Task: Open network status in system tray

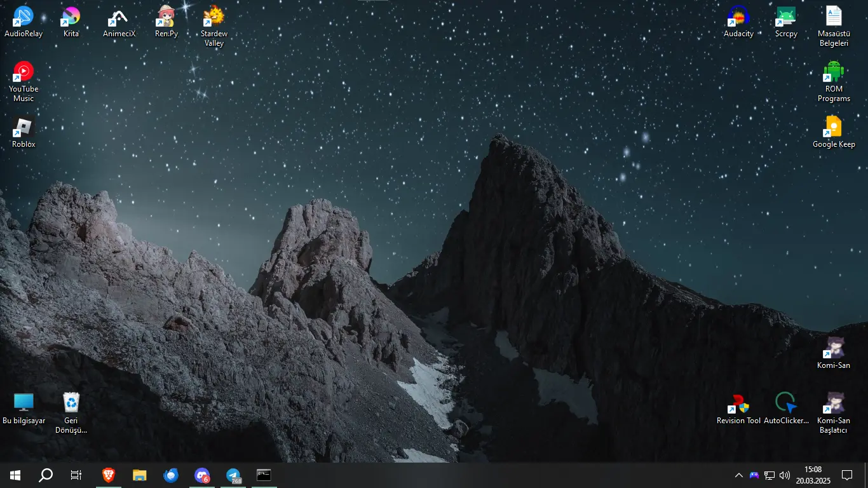Action: [770, 475]
